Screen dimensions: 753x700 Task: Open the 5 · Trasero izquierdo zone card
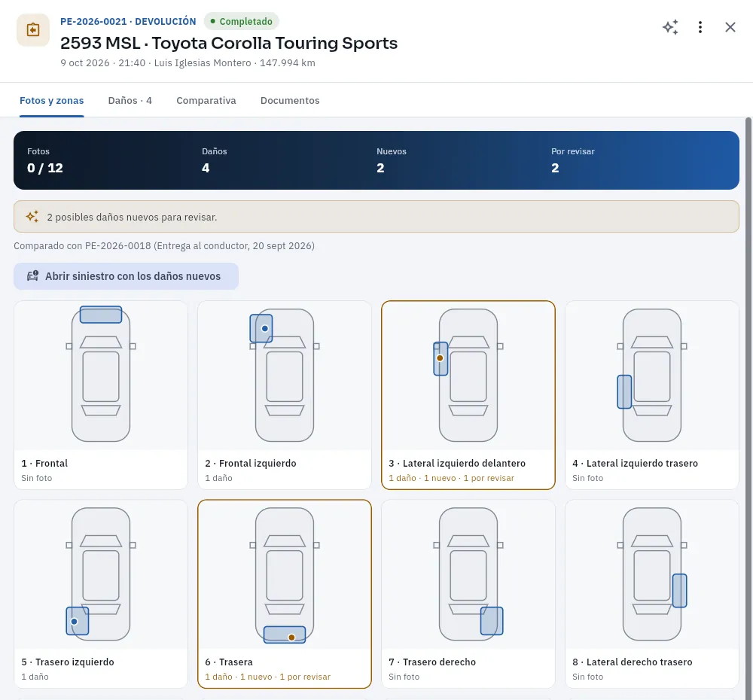pos(101,594)
